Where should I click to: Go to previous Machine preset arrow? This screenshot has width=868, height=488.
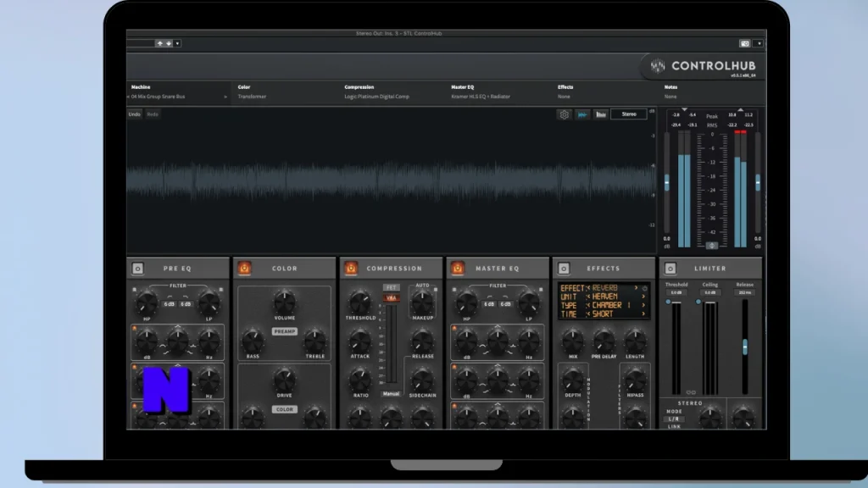pyautogui.click(x=129, y=97)
